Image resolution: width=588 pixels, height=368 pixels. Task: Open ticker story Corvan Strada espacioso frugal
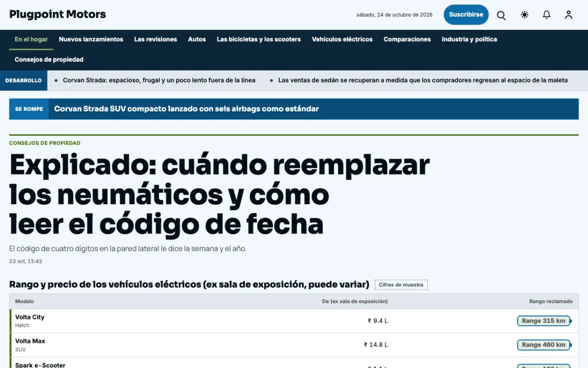[x=159, y=80]
